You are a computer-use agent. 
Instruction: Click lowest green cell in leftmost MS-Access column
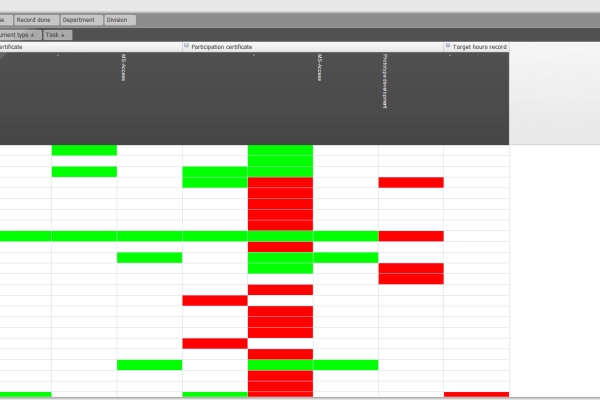[149, 365]
